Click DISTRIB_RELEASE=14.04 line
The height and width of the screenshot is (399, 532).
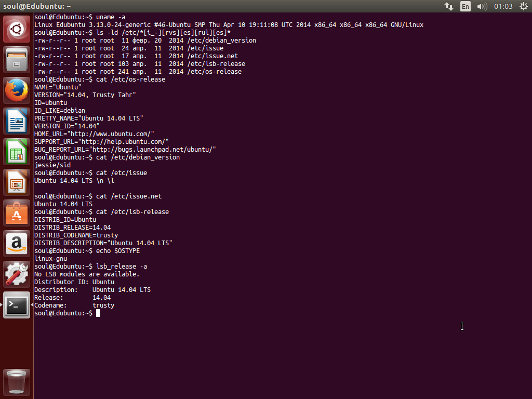(x=72, y=228)
